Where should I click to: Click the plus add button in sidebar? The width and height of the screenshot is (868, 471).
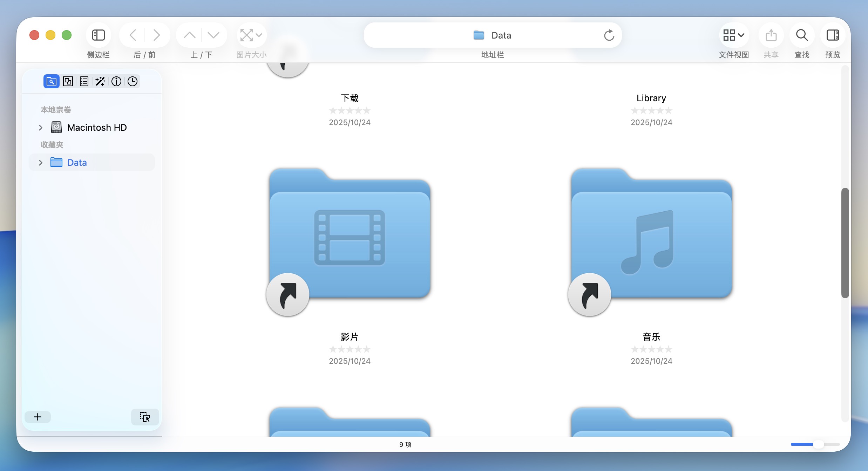38,417
